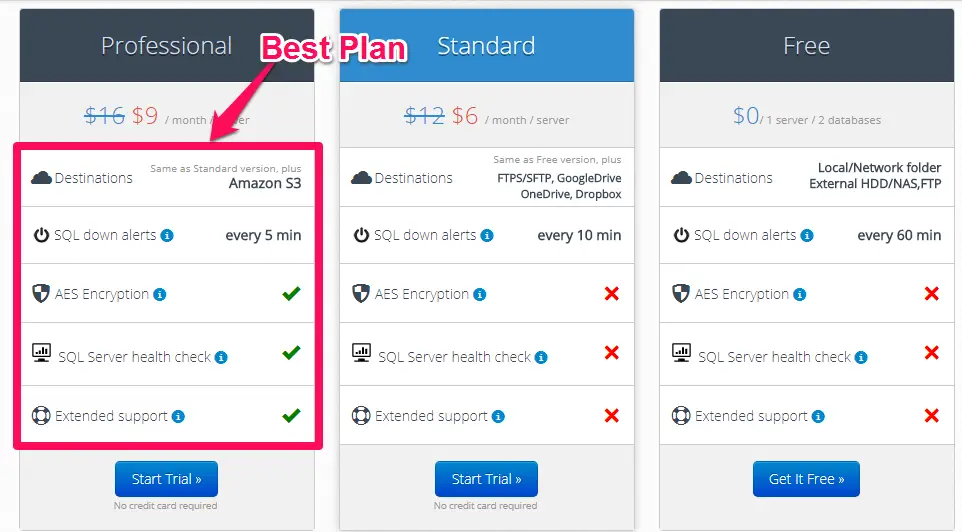
Task: Select the Standard plan header
Action: (x=487, y=45)
